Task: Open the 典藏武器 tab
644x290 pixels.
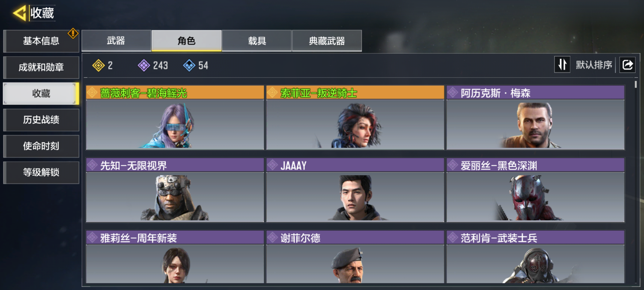Action: (327, 41)
